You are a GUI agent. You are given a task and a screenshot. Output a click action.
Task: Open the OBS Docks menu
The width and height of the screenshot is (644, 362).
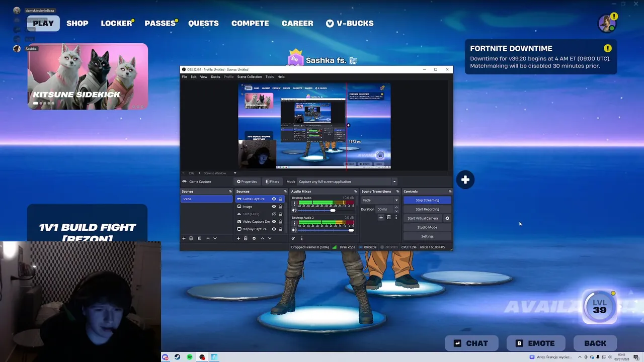pos(215,77)
